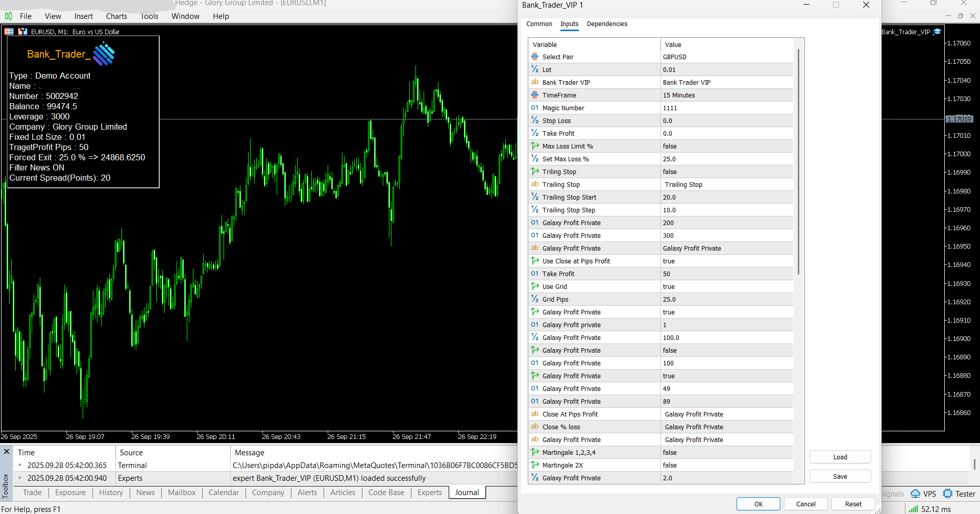
Task: Open the VPS cloud icon
Action: 916,494
